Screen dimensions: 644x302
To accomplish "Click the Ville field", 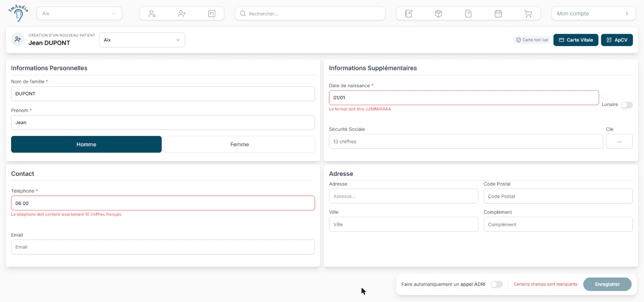I will (404, 224).
